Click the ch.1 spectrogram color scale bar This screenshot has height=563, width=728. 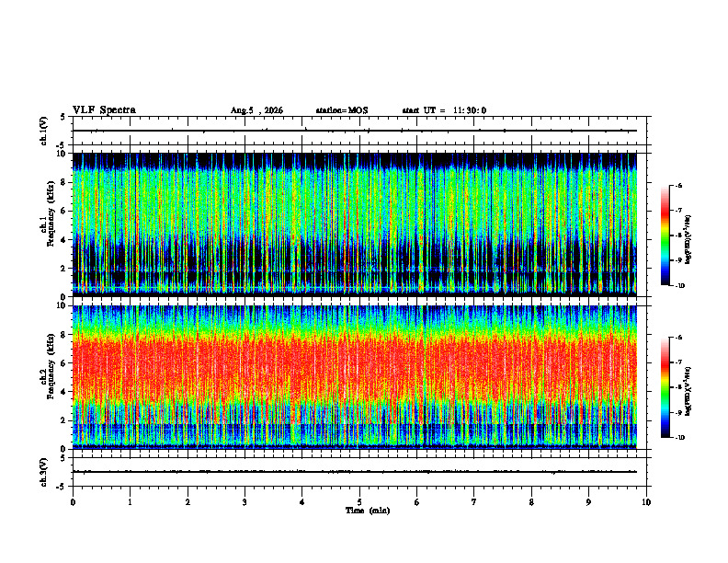point(665,236)
